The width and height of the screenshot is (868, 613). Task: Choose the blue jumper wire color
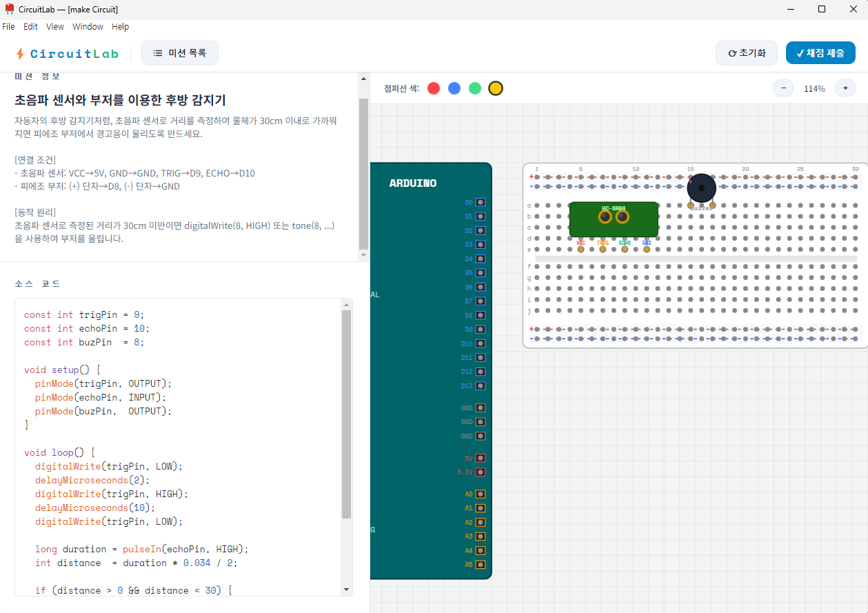click(454, 88)
